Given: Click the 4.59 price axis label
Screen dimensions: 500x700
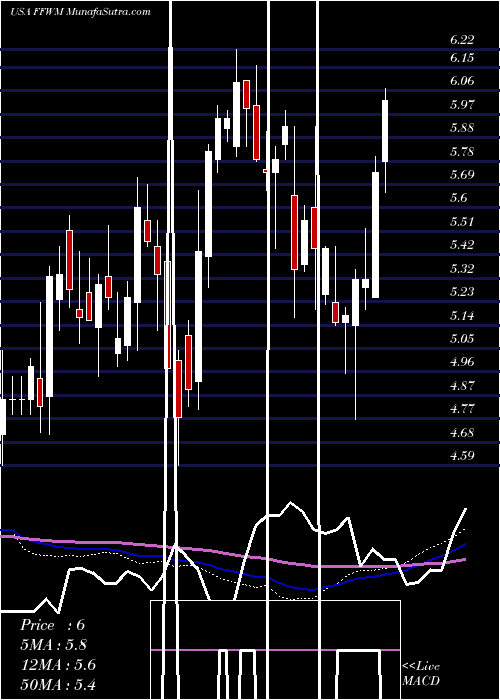Looking at the screenshot, I should coord(461,455).
